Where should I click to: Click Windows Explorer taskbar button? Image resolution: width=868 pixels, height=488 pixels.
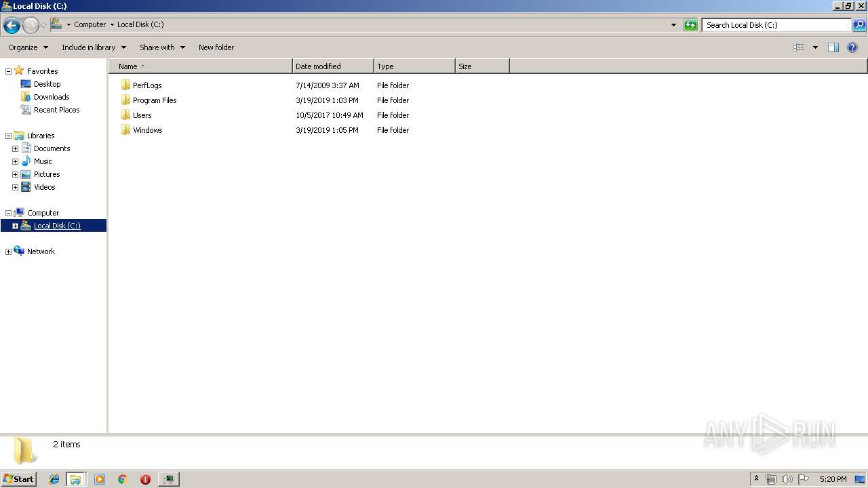[x=75, y=479]
